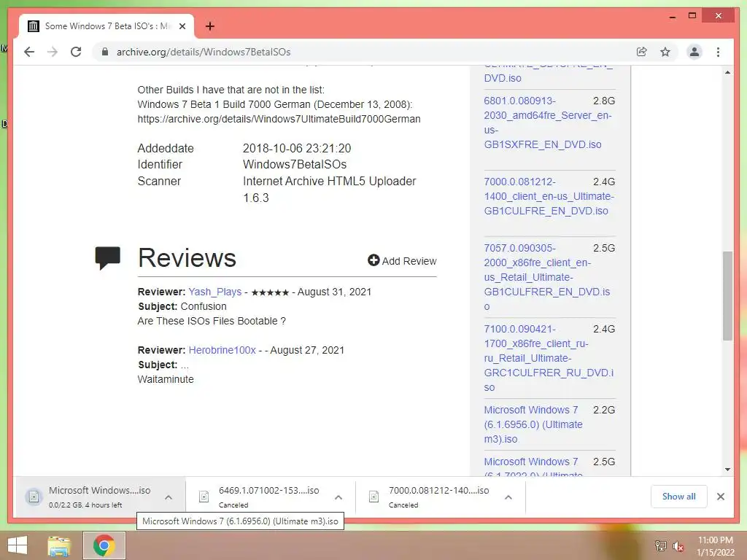
Task: Click the Add Review plus icon
Action: click(x=373, y=260)
